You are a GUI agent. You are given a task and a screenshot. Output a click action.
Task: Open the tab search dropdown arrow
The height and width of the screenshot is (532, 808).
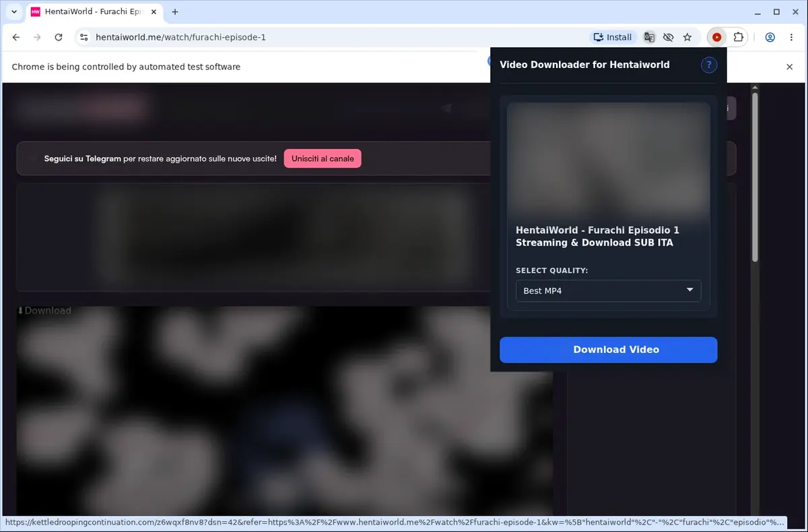[x=14, y=11]
